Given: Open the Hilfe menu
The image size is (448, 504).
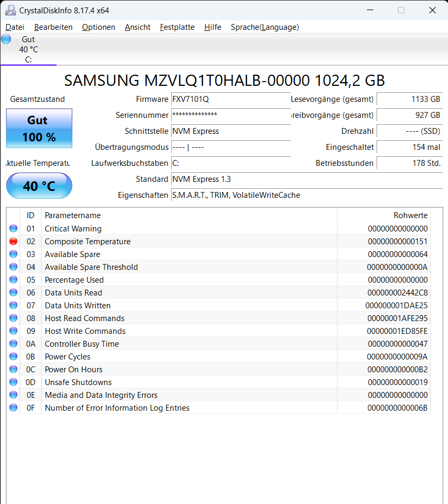Looking at the screenshot, I should (212, 27).
